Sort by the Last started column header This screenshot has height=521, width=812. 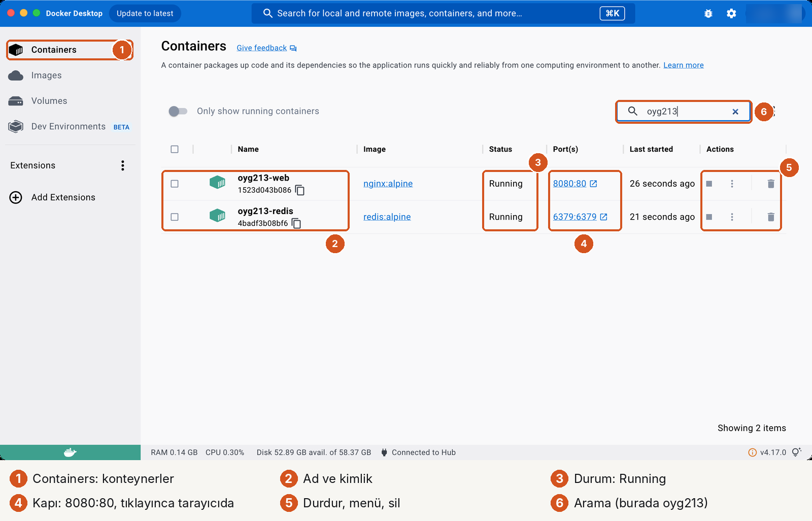651,149
